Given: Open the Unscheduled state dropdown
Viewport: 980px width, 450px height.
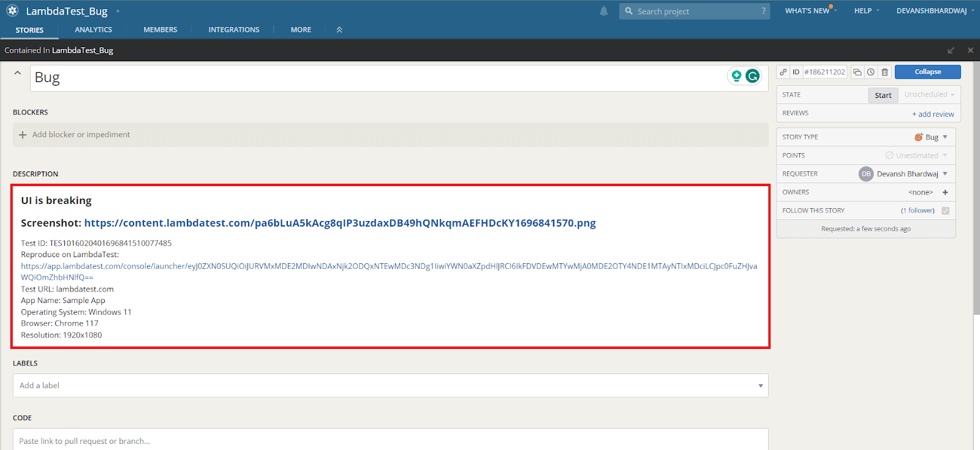Looking at the screenshot, I should (x=929, y=95).
